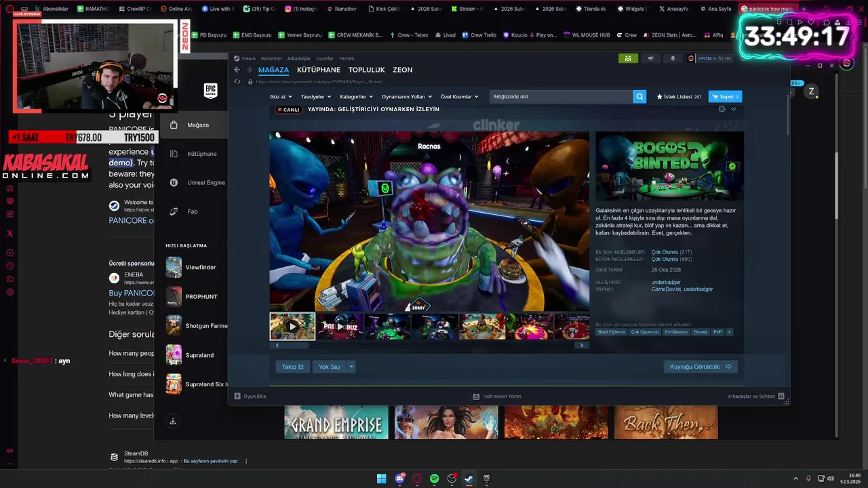Expand the Özel Kısımlar dropdown
This screenshot has width=868, height=488.
459,97
